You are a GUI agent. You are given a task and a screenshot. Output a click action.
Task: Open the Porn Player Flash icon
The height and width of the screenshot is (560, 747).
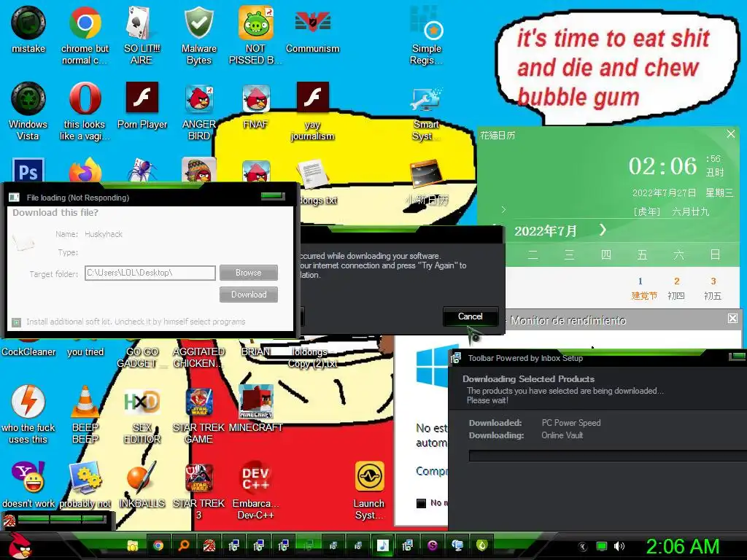pos(142,106)
